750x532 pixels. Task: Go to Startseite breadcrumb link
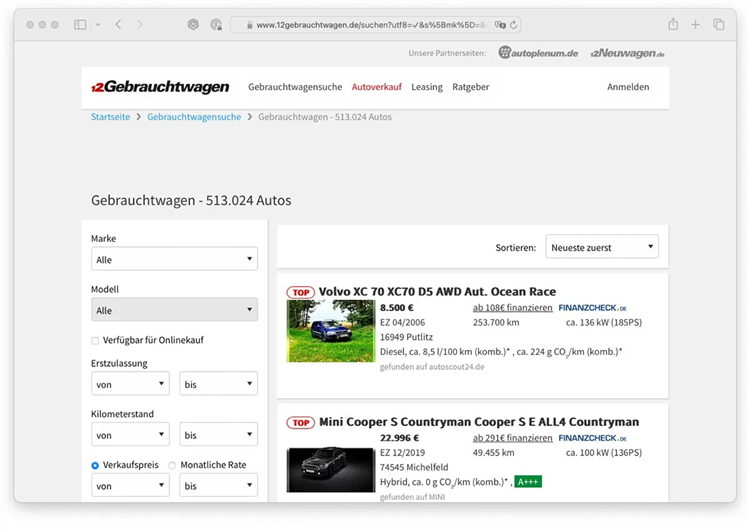point(110,117)
